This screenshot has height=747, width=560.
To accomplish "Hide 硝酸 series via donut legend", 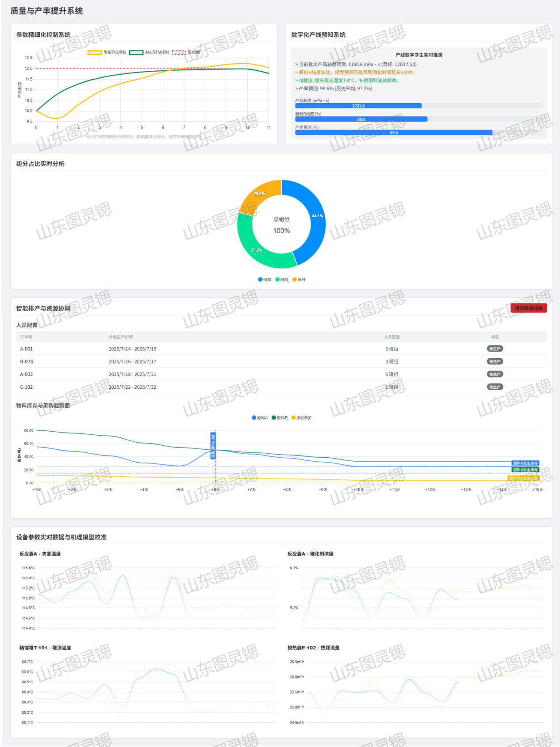I will 265,280.
